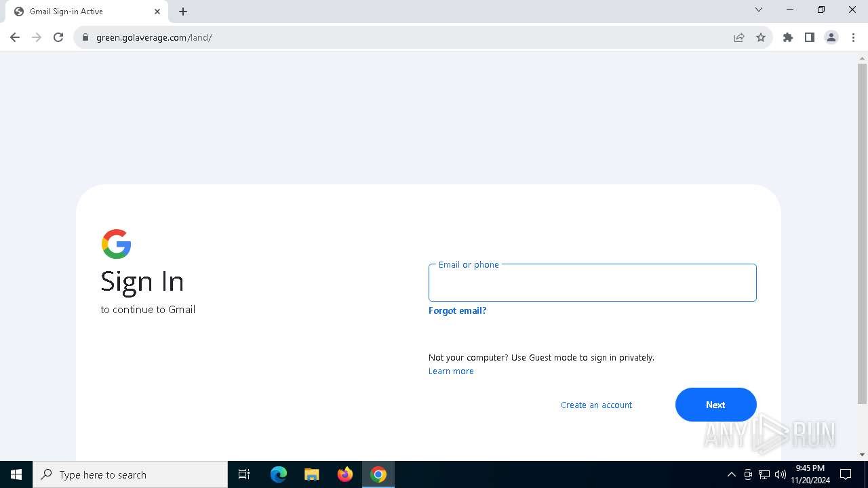Open the Extensions puzzle icon

coord(788,37)
